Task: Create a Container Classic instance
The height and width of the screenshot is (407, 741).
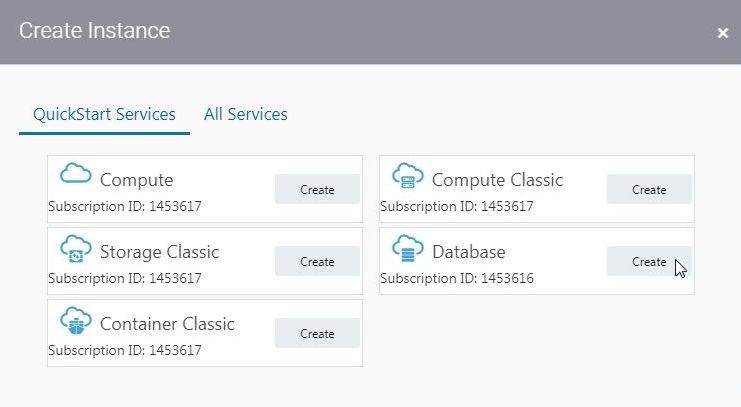Action: (317, 333)
